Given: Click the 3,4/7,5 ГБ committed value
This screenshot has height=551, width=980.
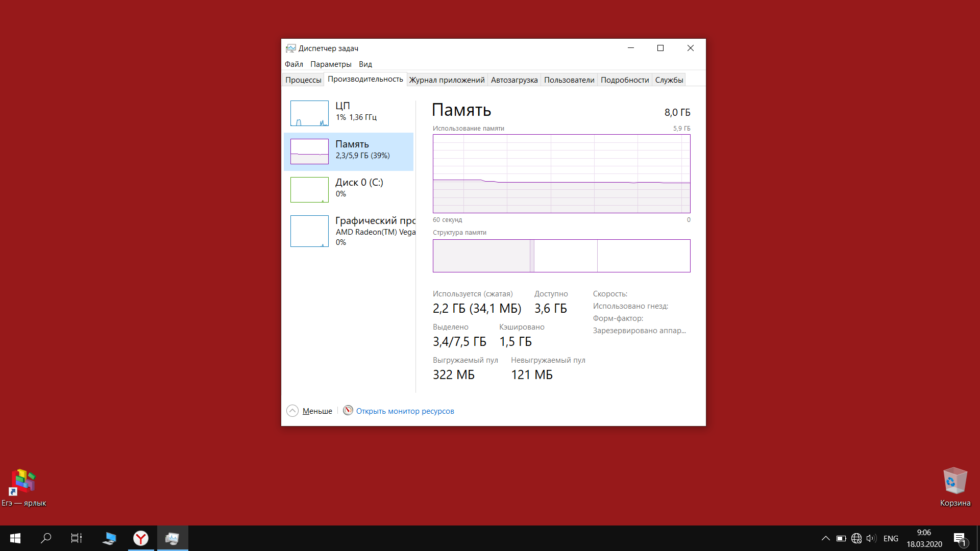Looking at the screenshot, I should click(x=459, y=342).
